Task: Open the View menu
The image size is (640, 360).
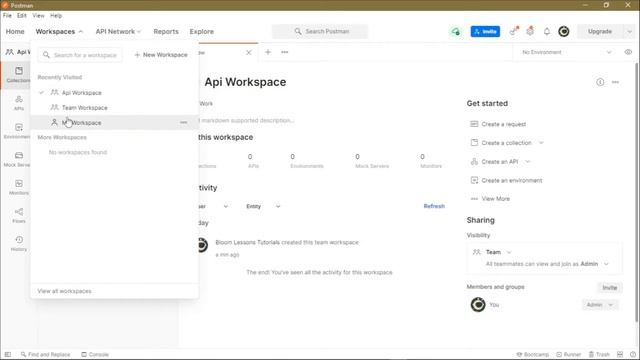Action: (38, 16)
